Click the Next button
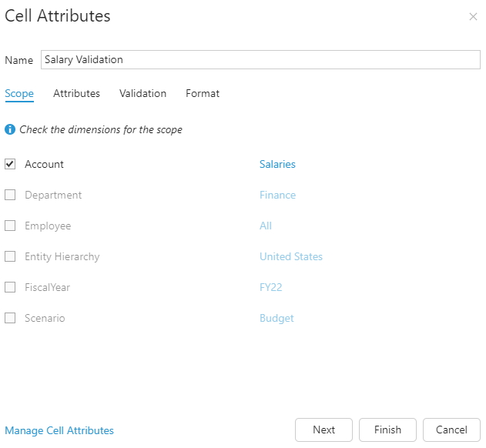486x448 pixels. point(323,430)
